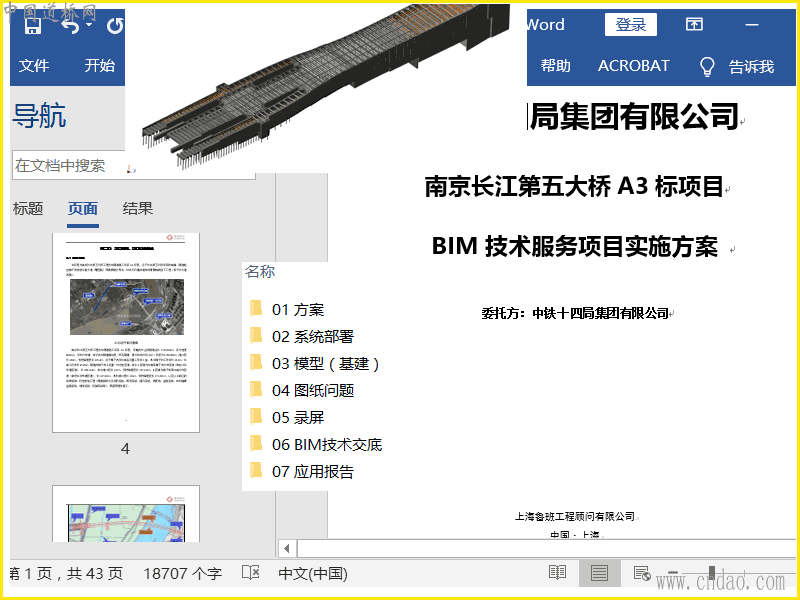Click text 委托方：中铁十四局集团有限公司

[575, 313]
